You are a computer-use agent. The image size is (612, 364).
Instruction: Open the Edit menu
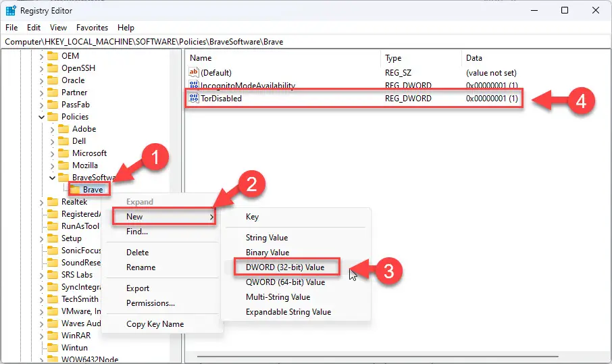point(34,28)
